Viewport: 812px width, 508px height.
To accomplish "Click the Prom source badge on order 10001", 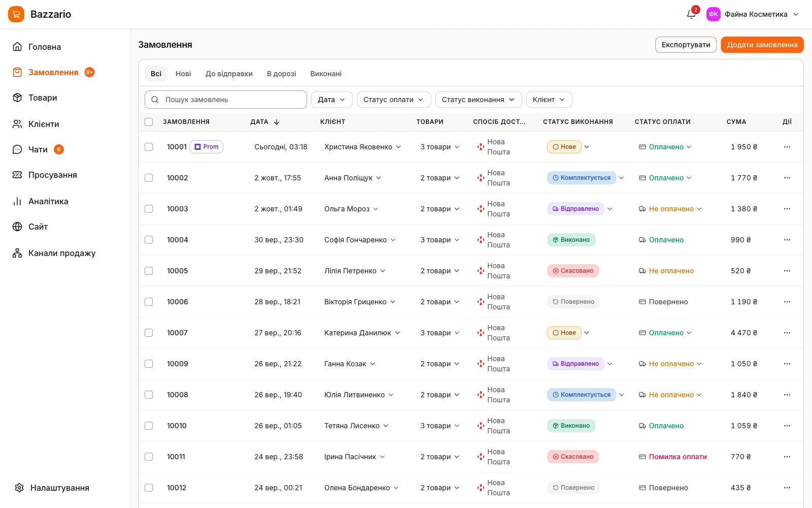I will coord(207,147).
